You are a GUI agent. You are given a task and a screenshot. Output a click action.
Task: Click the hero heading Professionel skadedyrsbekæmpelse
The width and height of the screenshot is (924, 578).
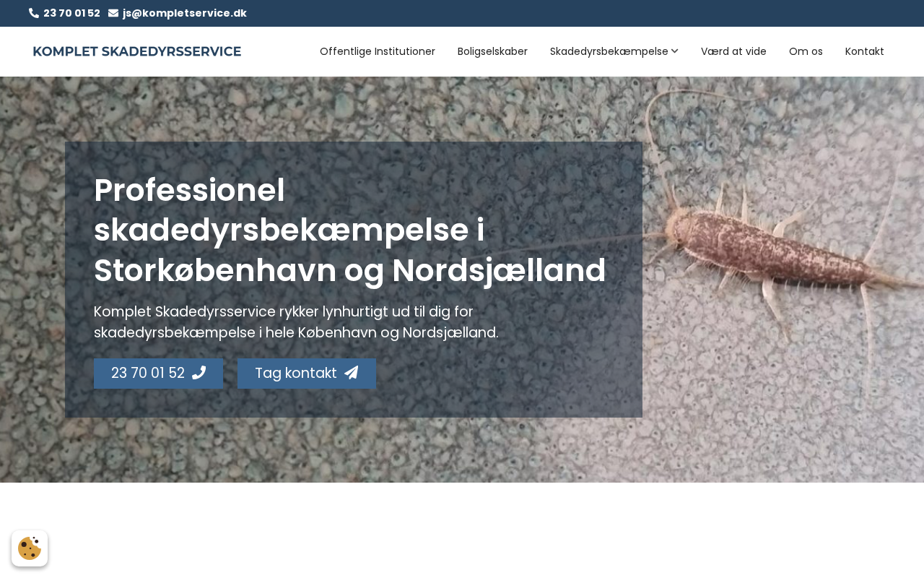tap(350, 230)
